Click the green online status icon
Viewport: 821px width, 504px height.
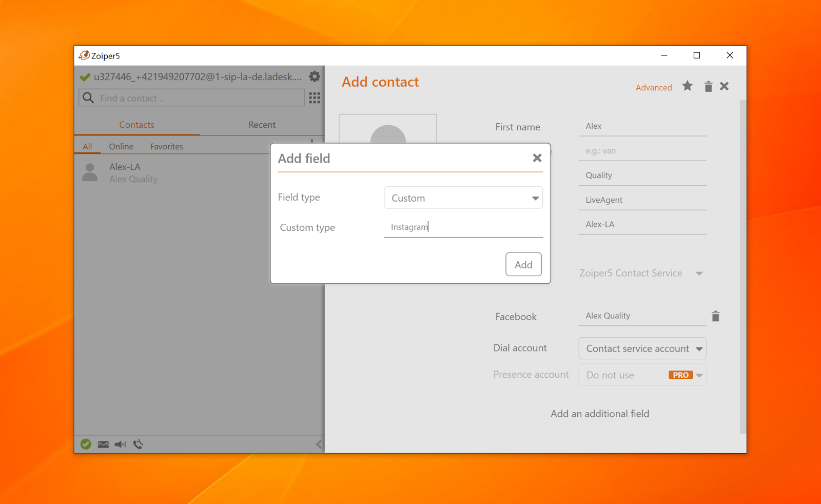click(86, 444)
